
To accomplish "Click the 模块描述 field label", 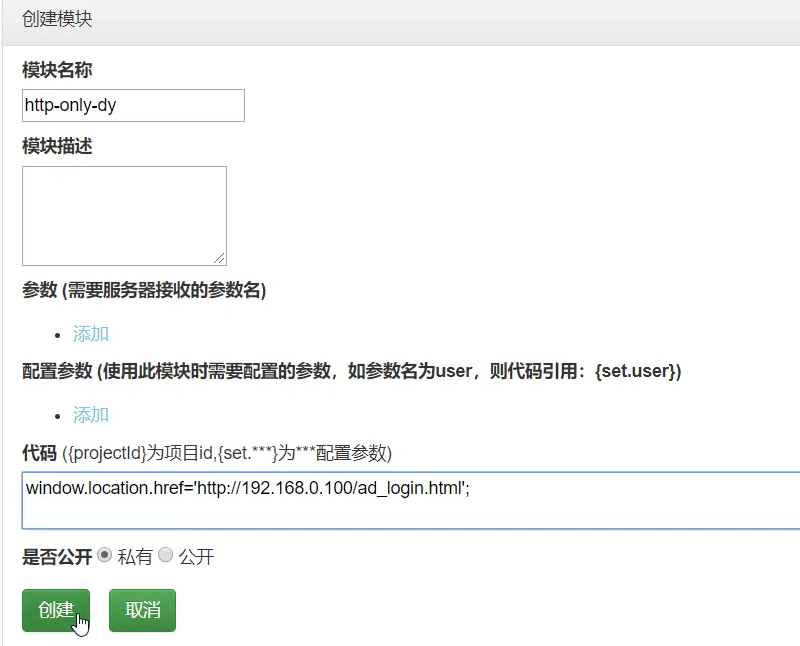I will (57, 146).
